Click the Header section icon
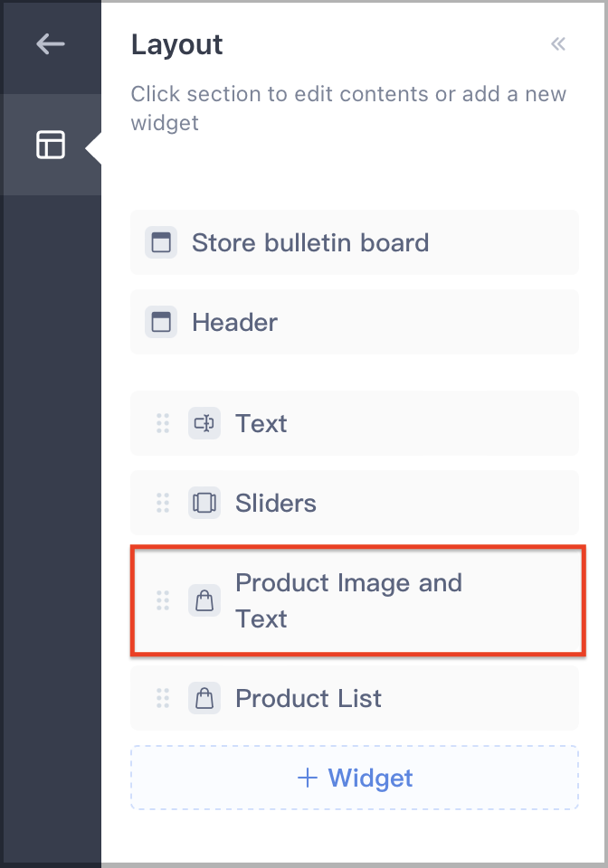Viewport: 608px width, 868px height. [x=161, y=322]
